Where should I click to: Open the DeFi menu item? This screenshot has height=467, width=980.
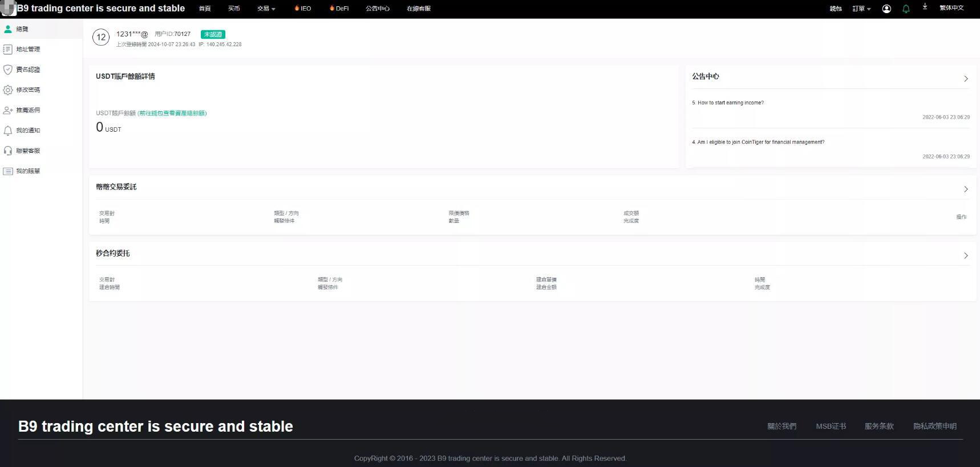[x=339, y=9]
